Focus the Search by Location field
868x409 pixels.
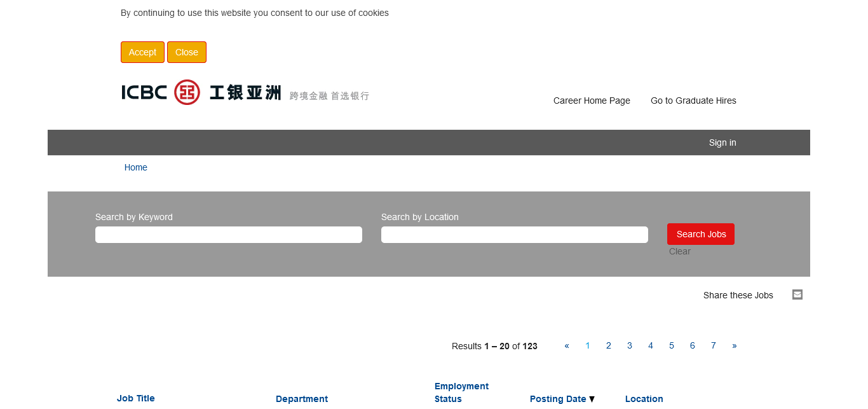point(515,235)
